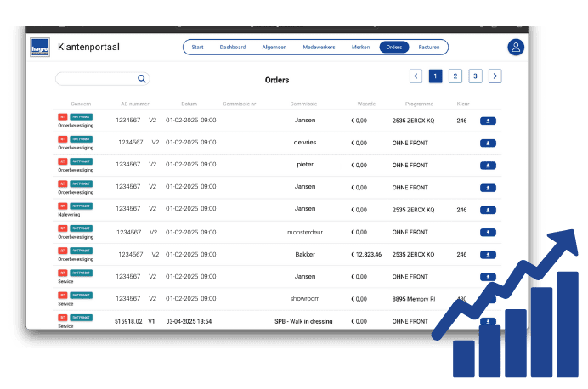The image size is (588, 389).
Task: Open the Start tab
Action: pyautogui.click(x=197, y=48)
